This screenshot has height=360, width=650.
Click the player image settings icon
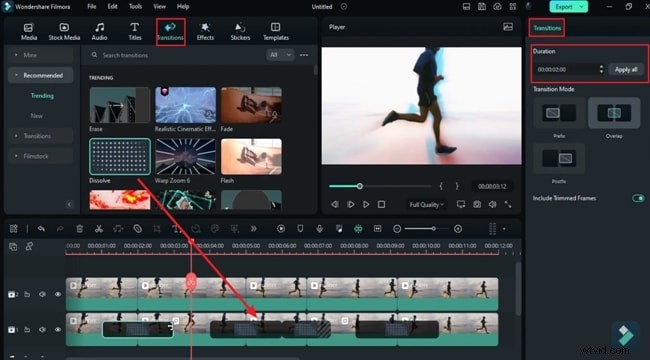pyautogui.click(x=508, y=27)
